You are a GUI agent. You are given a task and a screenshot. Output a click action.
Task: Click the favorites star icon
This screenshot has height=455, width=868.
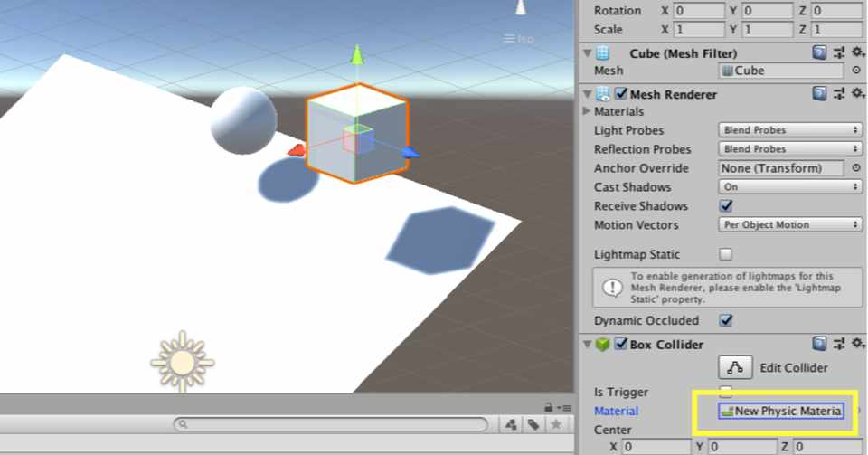(556, 424)
